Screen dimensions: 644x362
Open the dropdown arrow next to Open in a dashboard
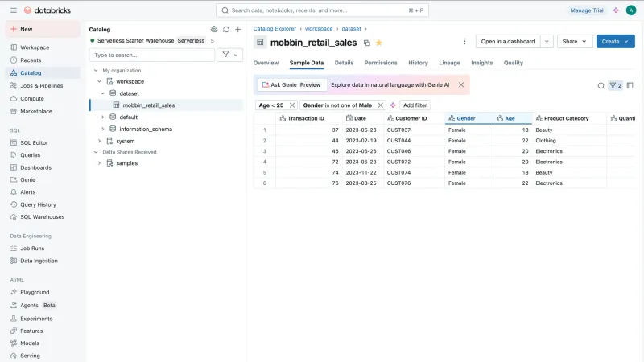click(x=547, y=42)
